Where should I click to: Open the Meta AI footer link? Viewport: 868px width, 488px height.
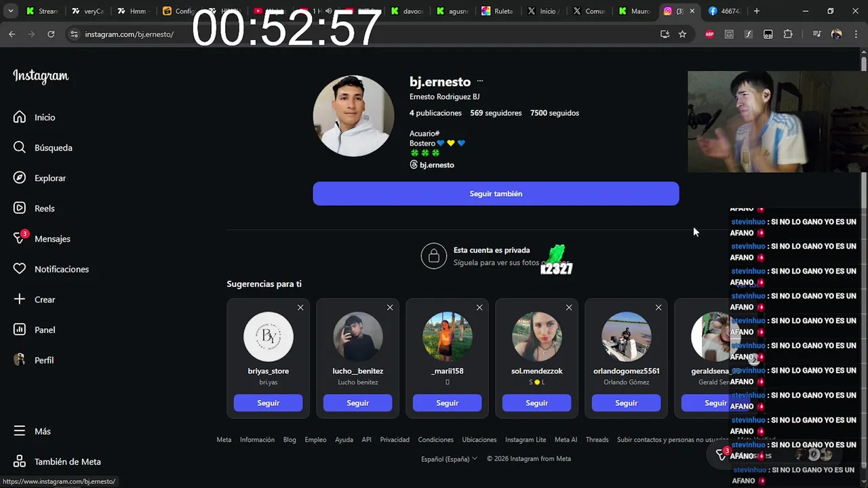pos(566,440)
